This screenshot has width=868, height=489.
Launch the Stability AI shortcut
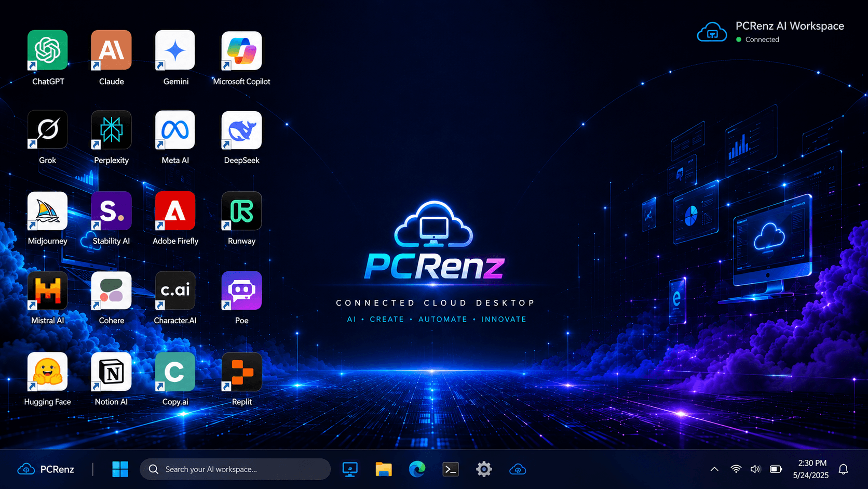[x=111, y=211]
